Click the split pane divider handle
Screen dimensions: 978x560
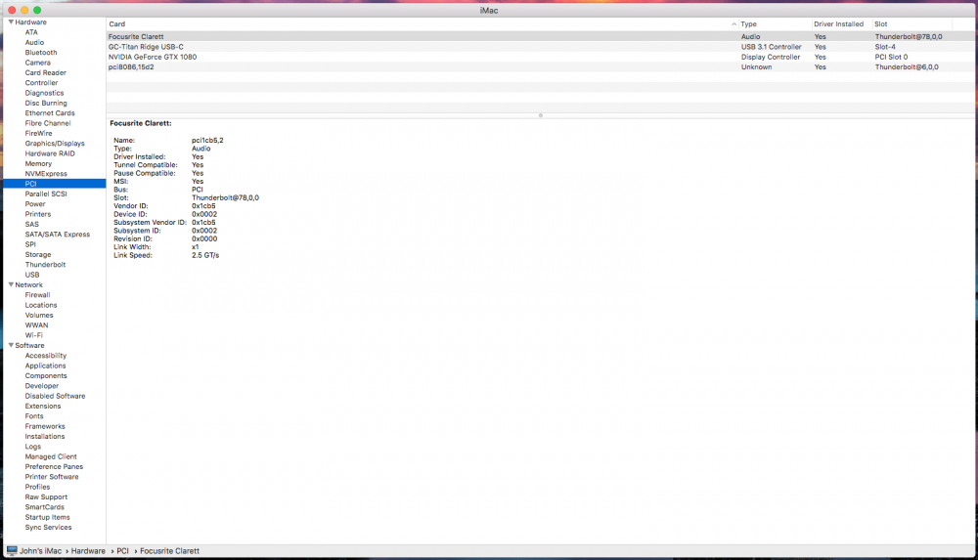click(x=540, y=115)
